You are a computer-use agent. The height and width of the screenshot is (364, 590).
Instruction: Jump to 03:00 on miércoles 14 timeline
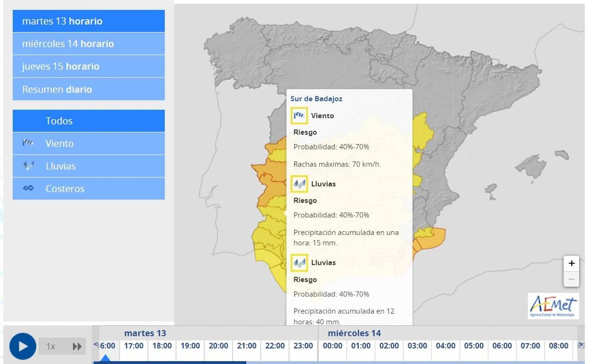point(417,346)
